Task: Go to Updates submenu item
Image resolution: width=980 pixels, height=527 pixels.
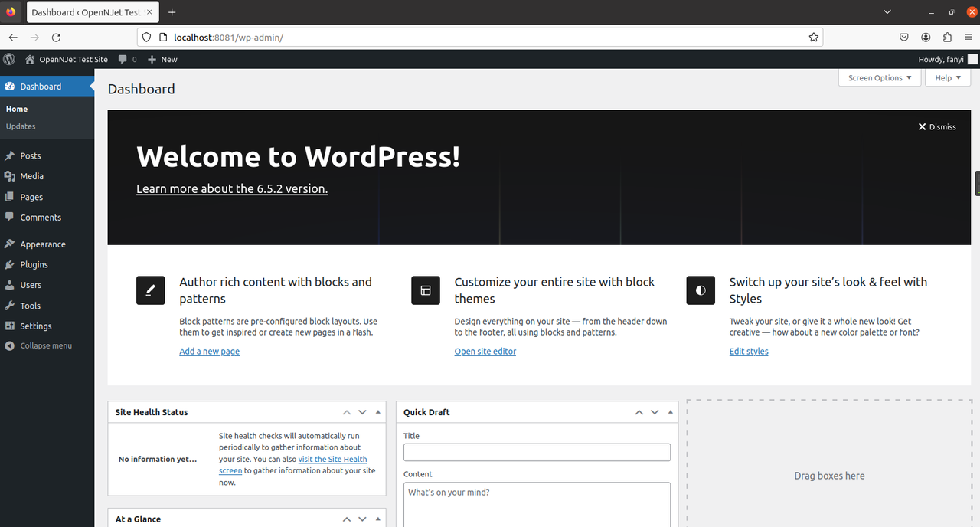Action: (21, 126)
